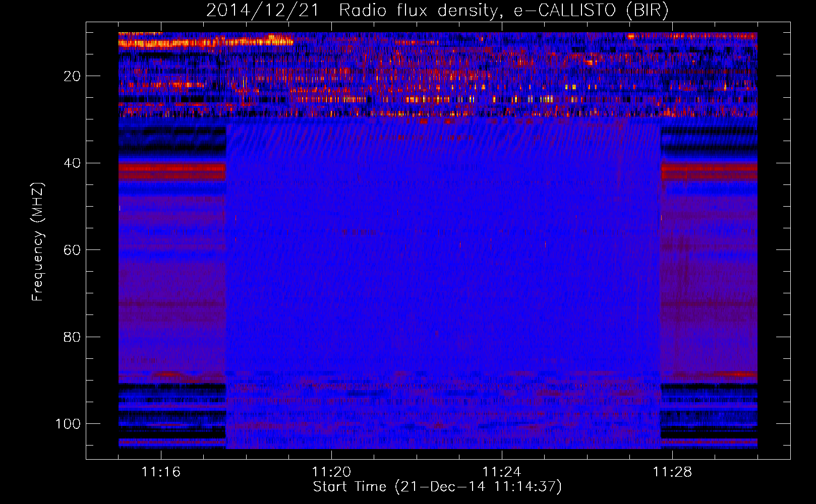Click the plot title '2014/12/21 Radio flux density'

[437, 10]
